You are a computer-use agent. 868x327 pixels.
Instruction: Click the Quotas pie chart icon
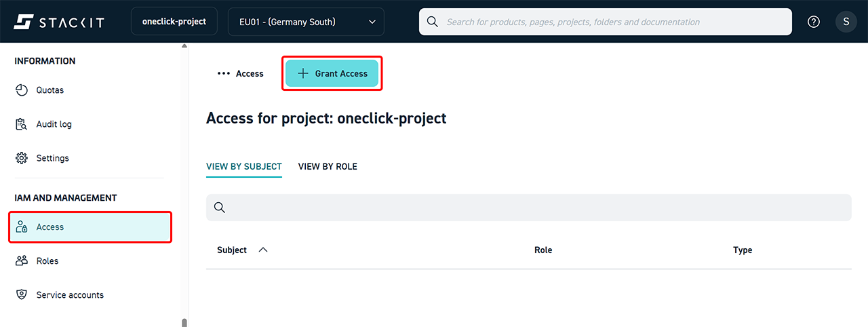click(x=22, y=90)
